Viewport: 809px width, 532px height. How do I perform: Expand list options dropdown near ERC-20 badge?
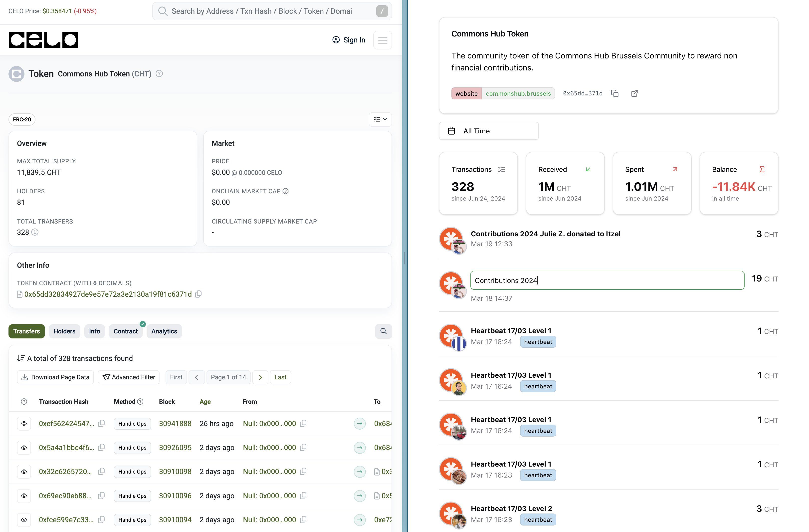380,119
